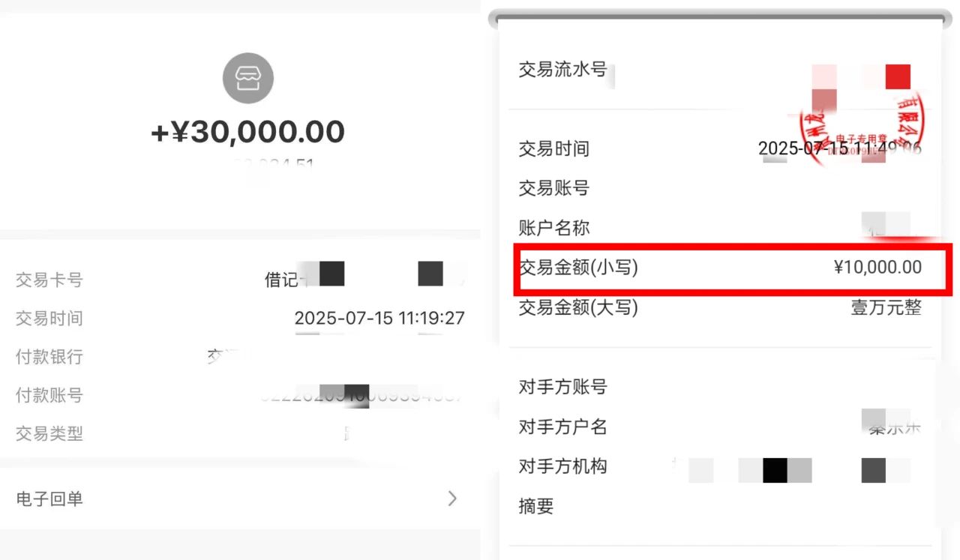Screen dimensions: 960x560
Task: Click the 壹万元整 amount in words
Action: click(x=886, y=307)
